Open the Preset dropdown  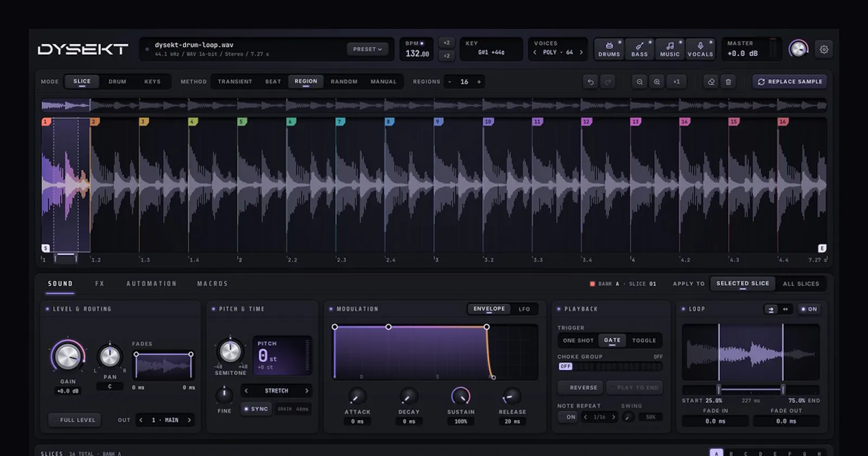(x=367, y=49)
